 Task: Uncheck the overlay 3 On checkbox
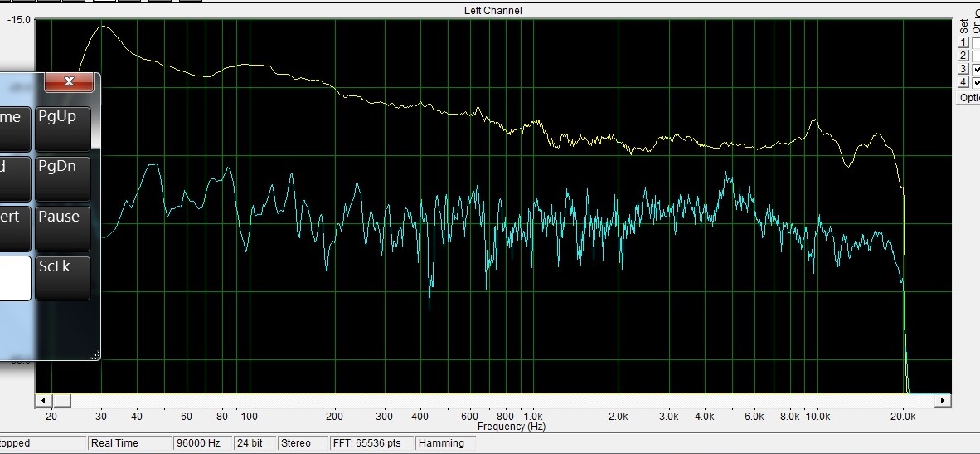976,69
